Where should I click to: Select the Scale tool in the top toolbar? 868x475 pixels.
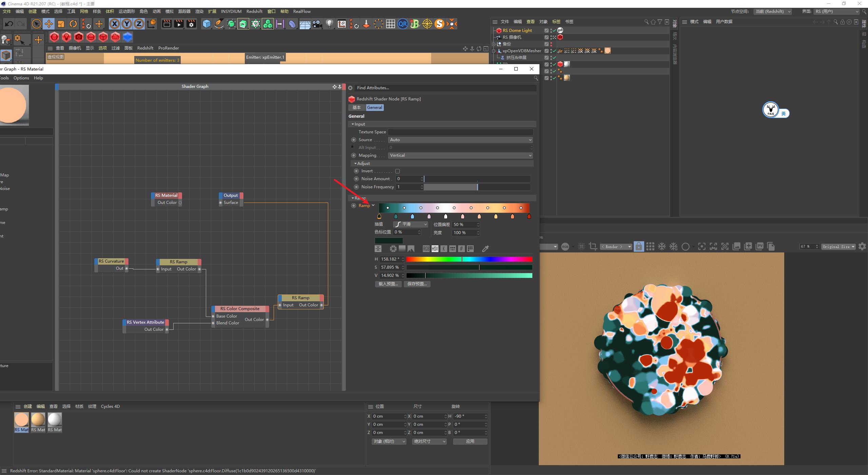coord(61,24)
